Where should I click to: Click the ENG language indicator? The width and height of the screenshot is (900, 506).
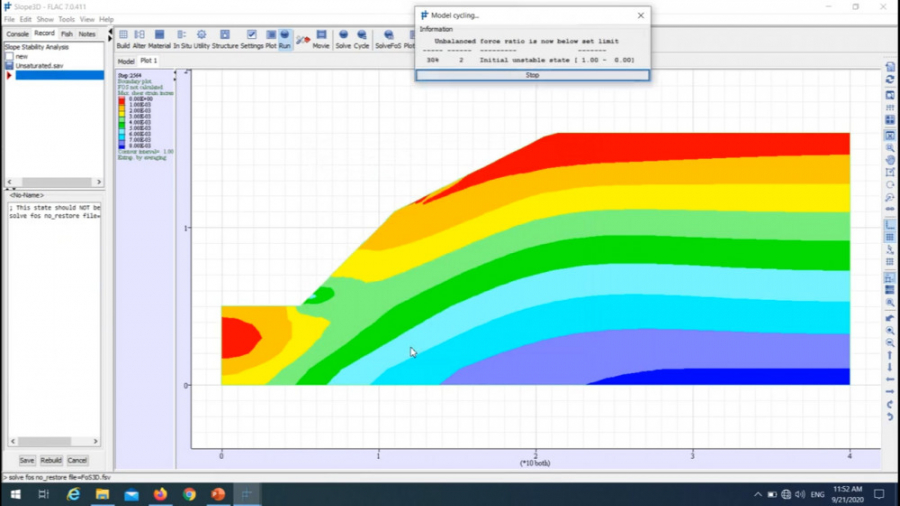coord(817,494)
